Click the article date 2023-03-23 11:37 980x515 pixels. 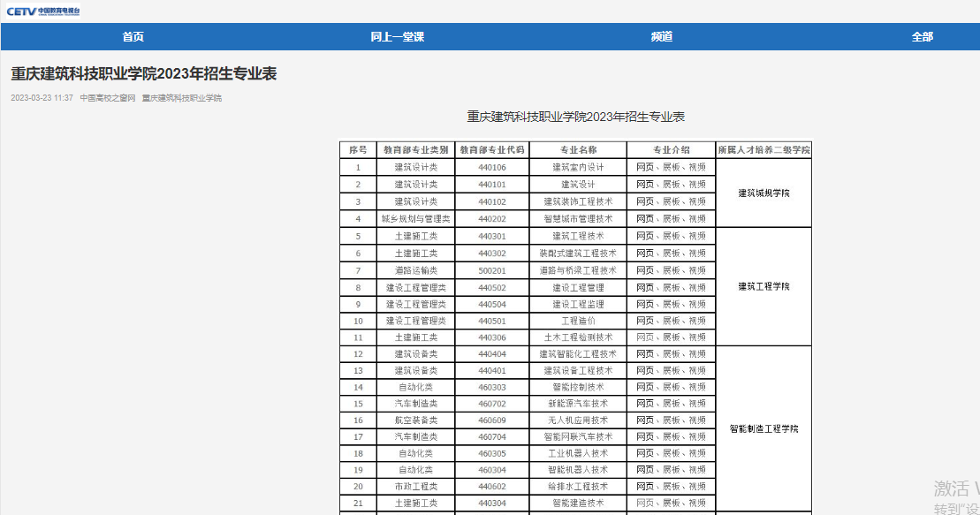[x=42, y=98]
